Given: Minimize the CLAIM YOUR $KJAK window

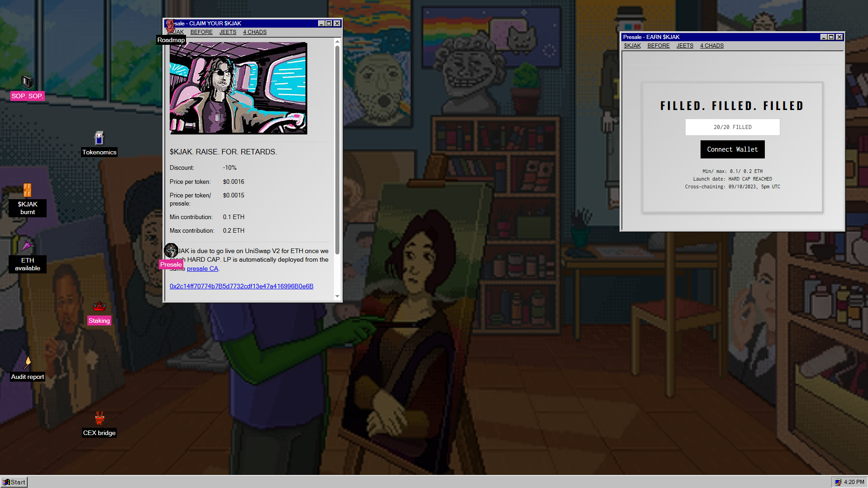Looking at the screenshot, I should pos(321,24).
